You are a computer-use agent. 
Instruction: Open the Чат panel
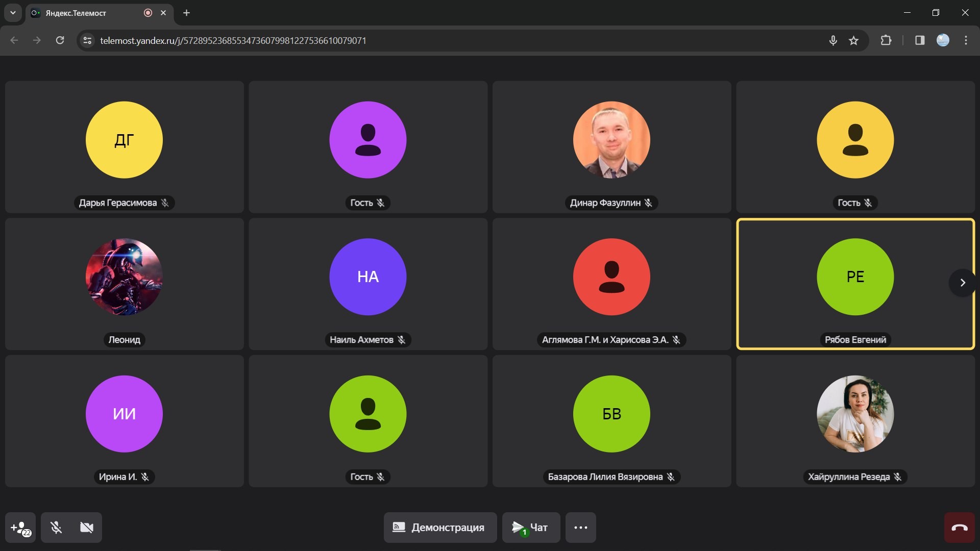531,528
